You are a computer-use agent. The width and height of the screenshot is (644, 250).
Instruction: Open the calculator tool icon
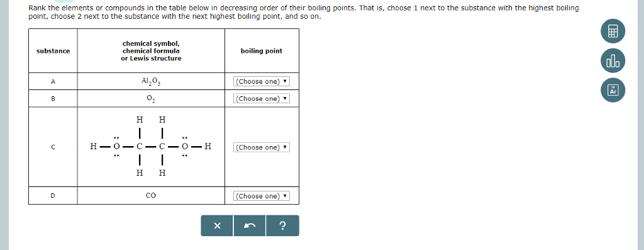tap(613, 31)
